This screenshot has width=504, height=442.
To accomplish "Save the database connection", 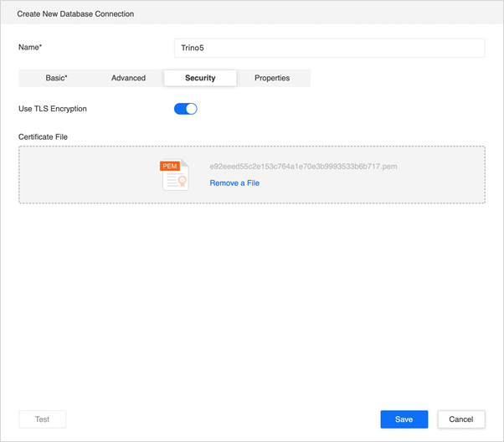I will (x=404, y=419).
